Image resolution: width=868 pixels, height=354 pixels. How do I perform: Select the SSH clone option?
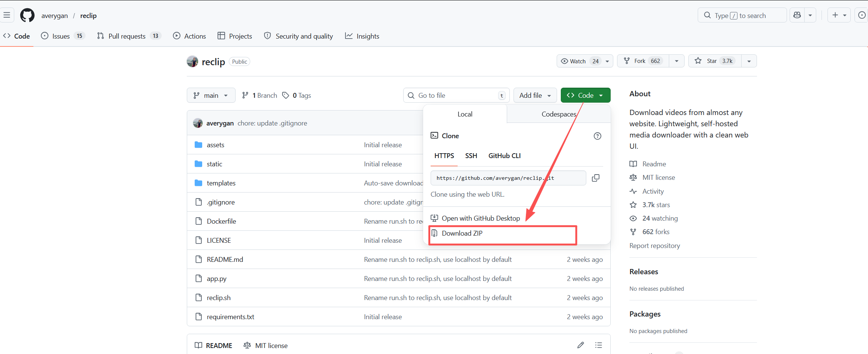(471, 156)
